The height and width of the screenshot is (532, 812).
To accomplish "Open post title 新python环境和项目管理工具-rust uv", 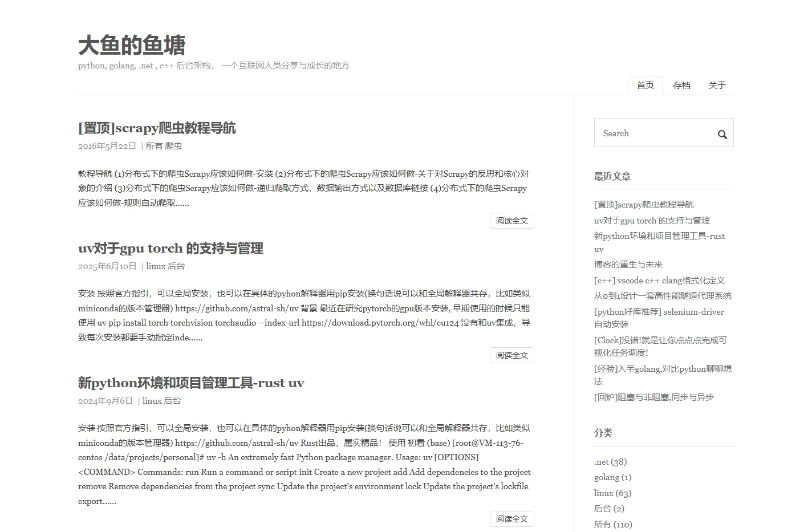I will click(191, 383).
